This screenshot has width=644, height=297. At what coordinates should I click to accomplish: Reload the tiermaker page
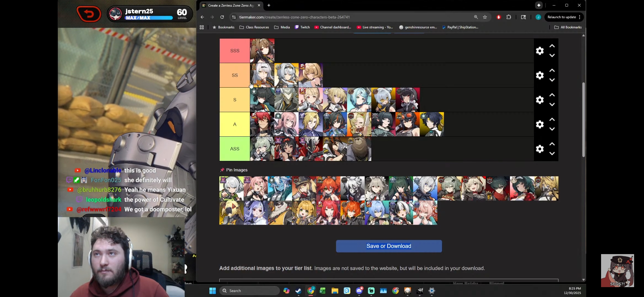pyautogui.click(x=222, y=17)
